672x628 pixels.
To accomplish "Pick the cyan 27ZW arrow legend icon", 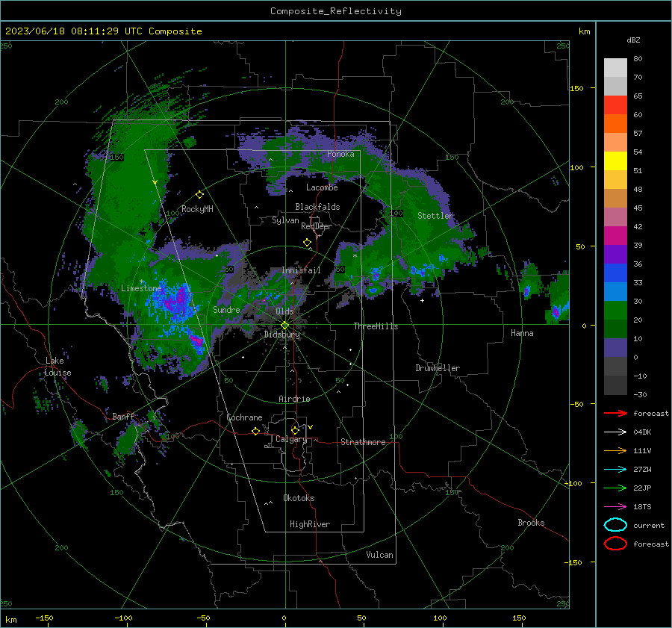I will pyautogui.click(x=615, y=470).
